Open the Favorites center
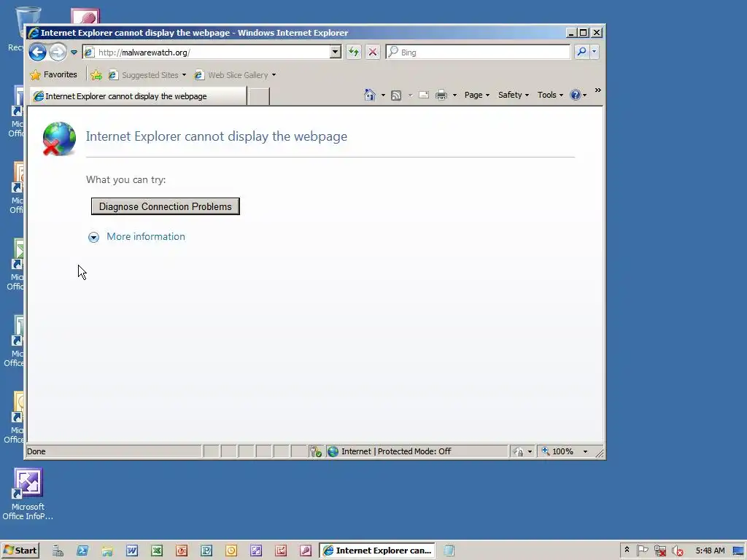The width and height of the screenshot is (747, 560). [x=53, y=75]
